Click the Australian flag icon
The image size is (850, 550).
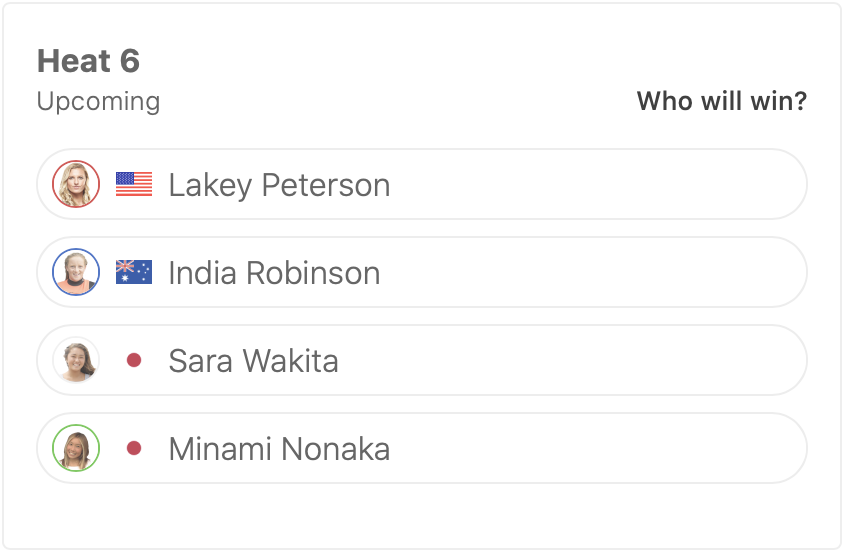click(x=134, y=272)
